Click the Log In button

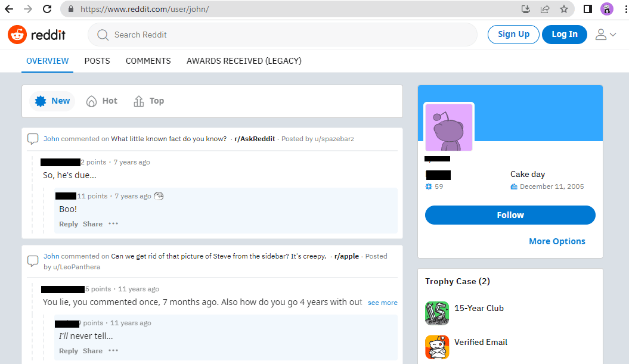click(x=565, y=35)
